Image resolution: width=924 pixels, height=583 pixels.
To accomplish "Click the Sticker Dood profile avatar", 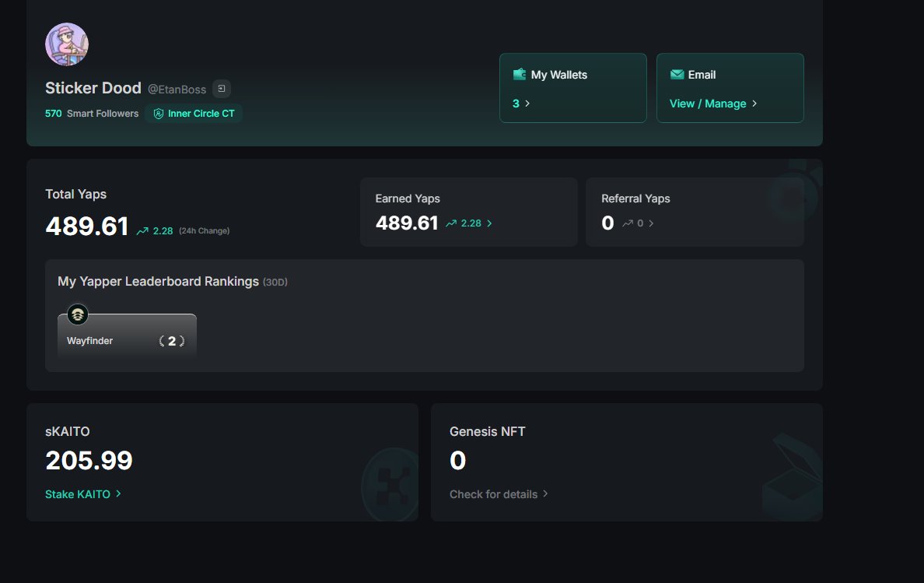I will [67, 44].
